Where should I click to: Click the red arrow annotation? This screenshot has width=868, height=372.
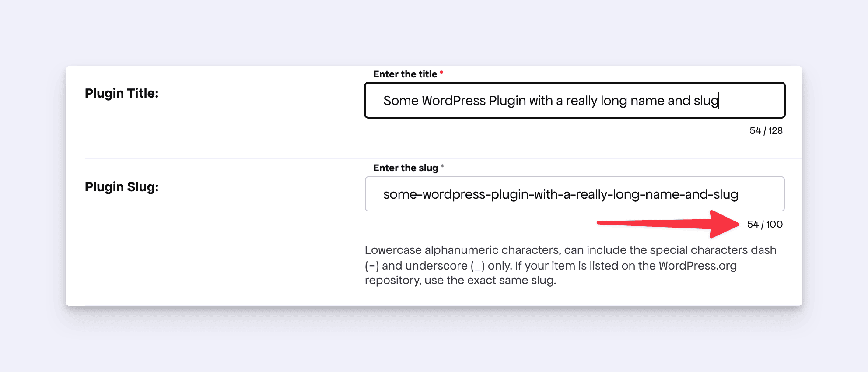669,224
